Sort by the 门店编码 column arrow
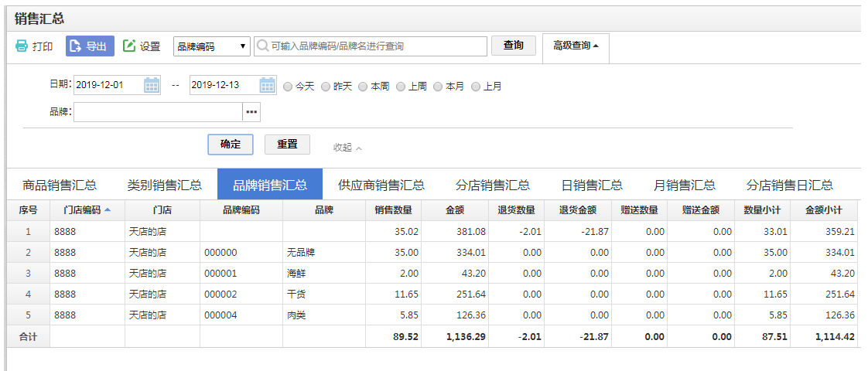The height and width of the screenshot is (371, 868). tap(108, 209)
